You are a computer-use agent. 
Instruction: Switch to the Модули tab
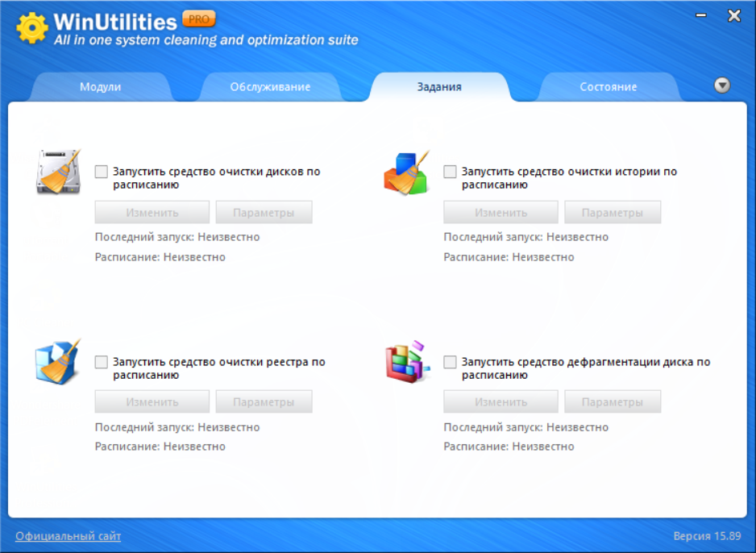tap(100, 87)
